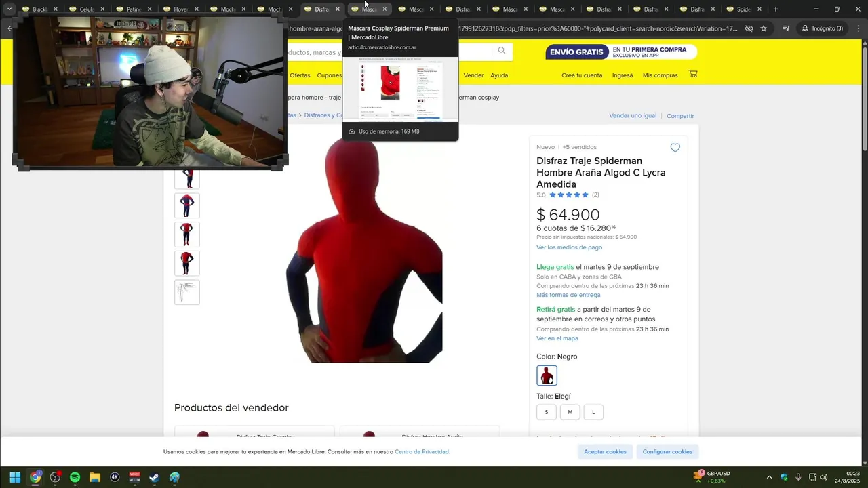
Task: Click Ver los medios de pago
Action: tap(569, 247)
